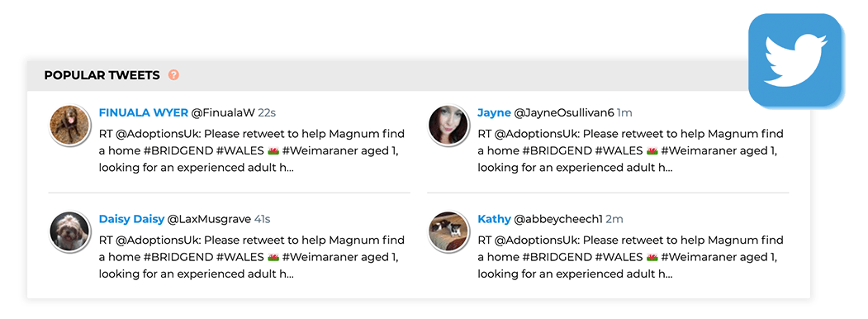This screenshot has height=319, width=868.
Task: Open the Popular Tweets help question icon
Action: 173,74
